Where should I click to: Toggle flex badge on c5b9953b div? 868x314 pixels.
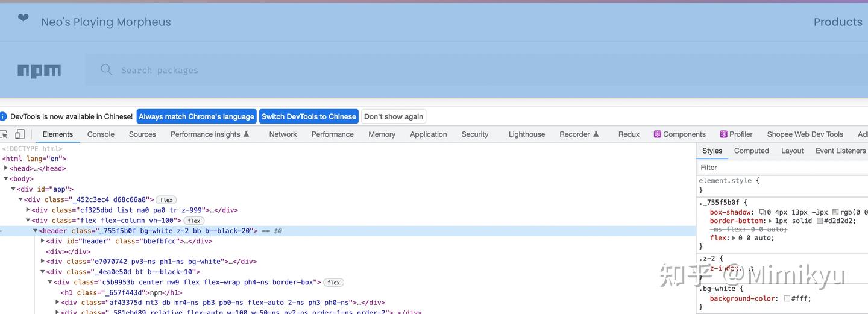pos(333,282)
